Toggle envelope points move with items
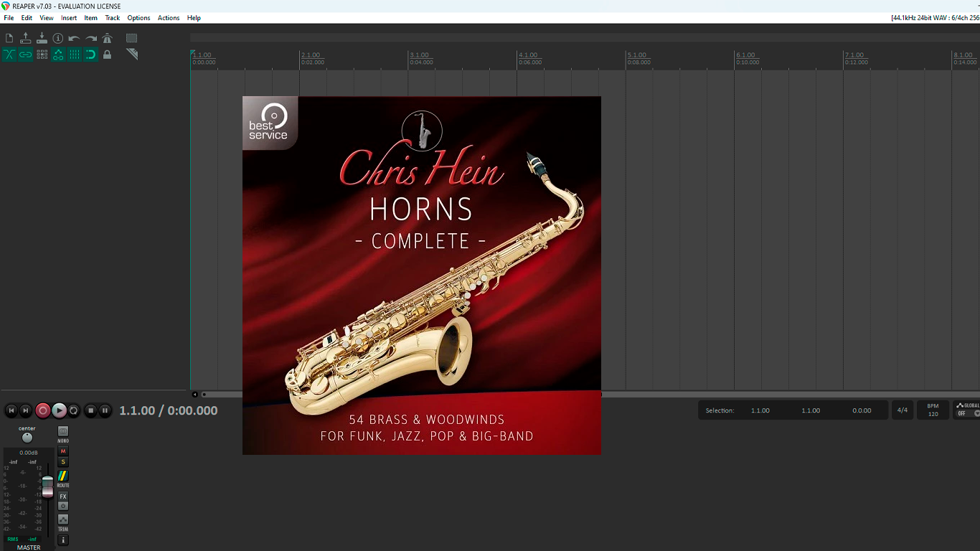This screenshot has width=980, height=551. pyautogui.click(x=58, y=55)
